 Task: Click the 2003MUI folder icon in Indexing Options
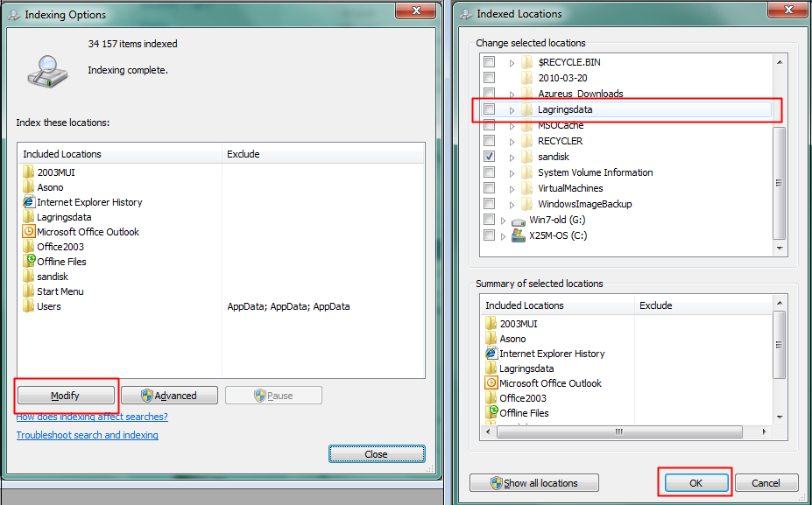[29, 172]
